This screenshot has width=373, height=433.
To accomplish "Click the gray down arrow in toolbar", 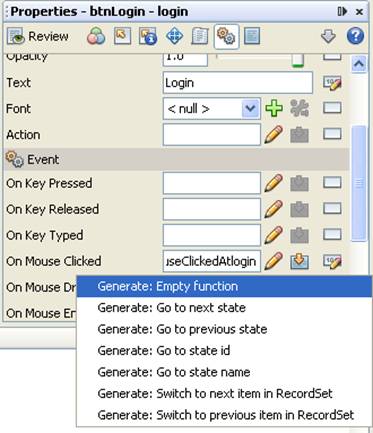I will pos(328,36).
